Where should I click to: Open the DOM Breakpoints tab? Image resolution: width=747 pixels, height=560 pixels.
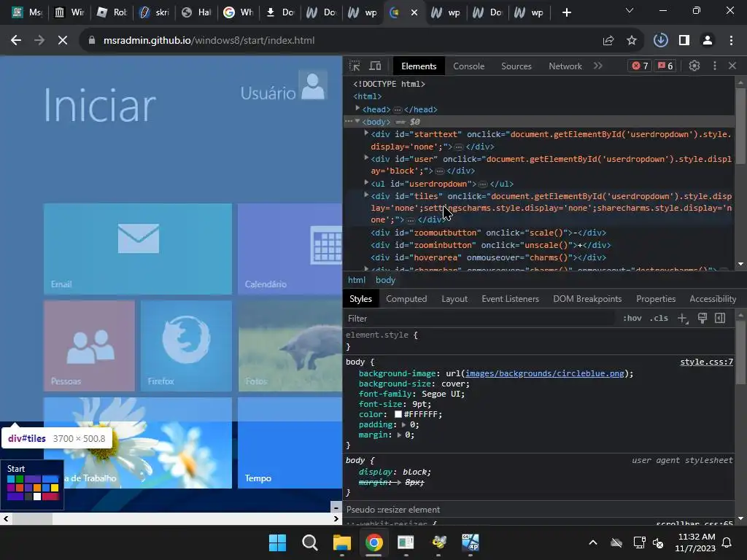[587, 299]
